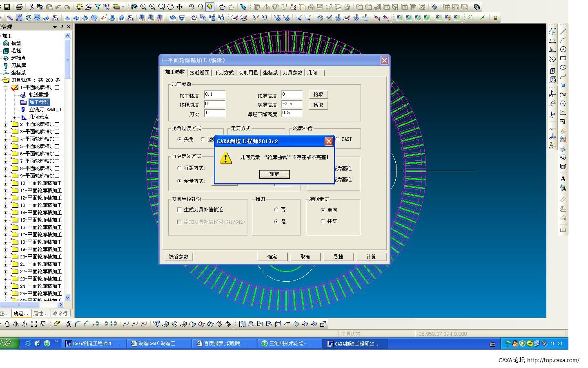588x368 pixels.
Task: Click the zoom-in magnifier icon
Action: pyautogui.click(x=152, y=7)
